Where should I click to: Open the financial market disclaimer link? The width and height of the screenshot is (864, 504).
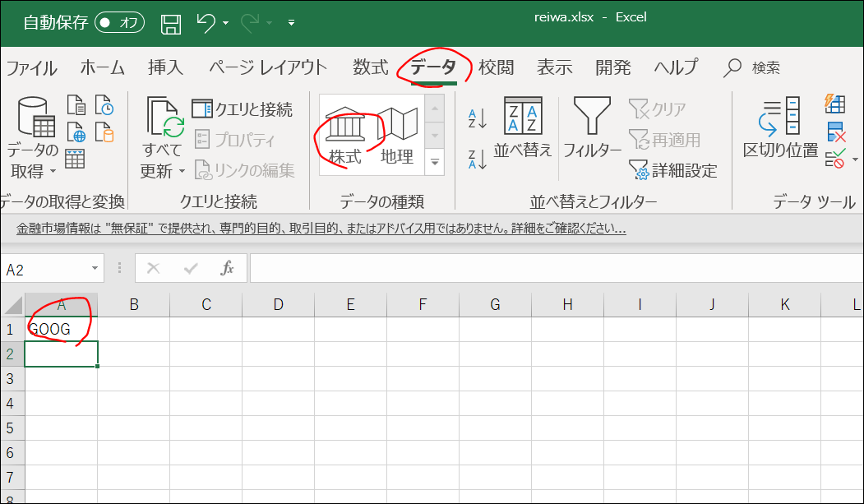click(321, 229)
